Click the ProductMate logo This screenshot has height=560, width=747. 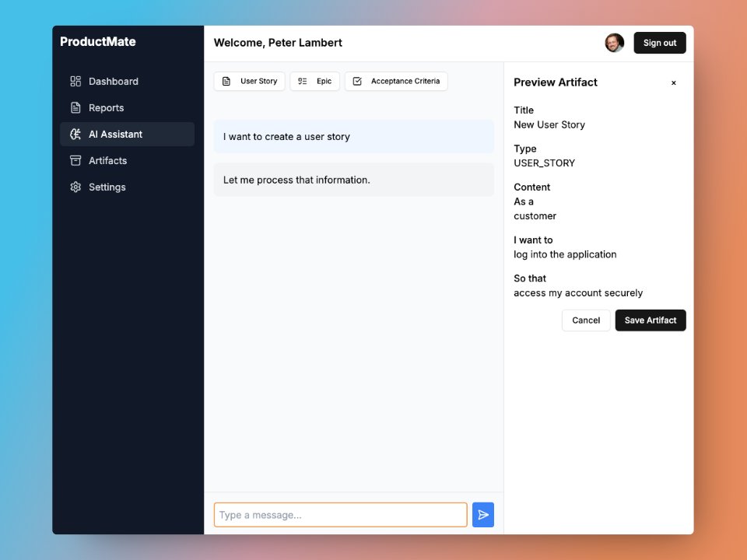click(x=97, y=41)
